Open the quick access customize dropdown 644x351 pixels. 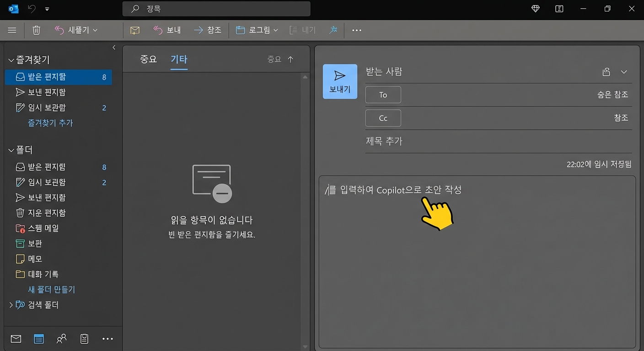47,9
